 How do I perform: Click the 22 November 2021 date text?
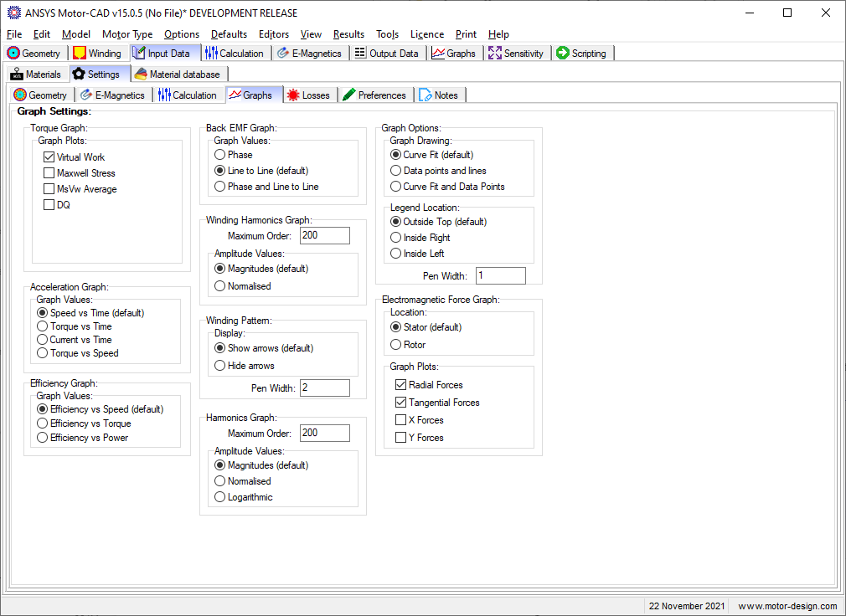pos(687,606)
